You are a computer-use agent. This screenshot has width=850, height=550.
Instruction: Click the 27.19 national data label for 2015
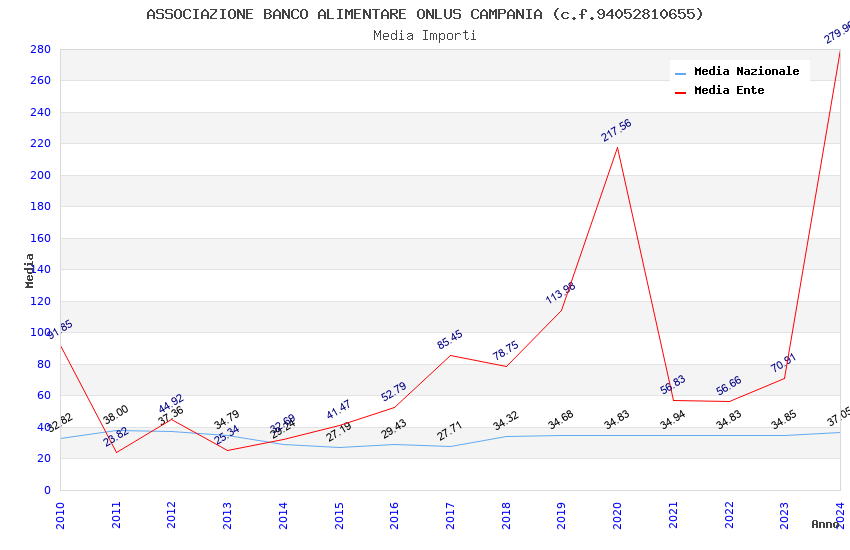coord(339,432)
